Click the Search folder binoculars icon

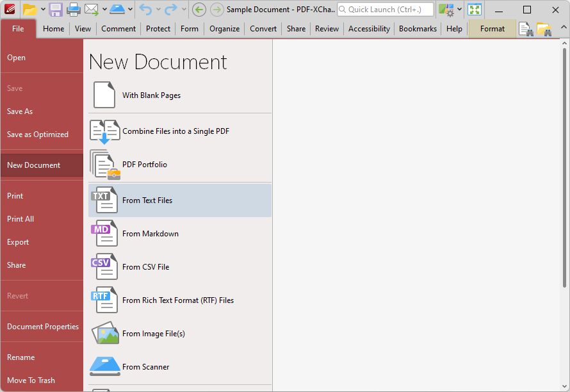pyautogui.click(x=544, y=29)
